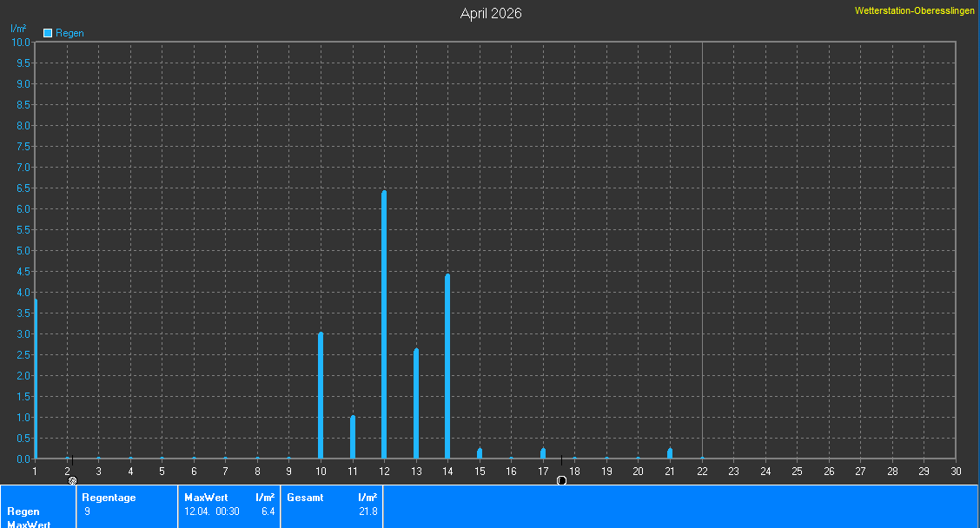Click the small rain bar on day 15
980x528 pixels.
coord(480,453)
